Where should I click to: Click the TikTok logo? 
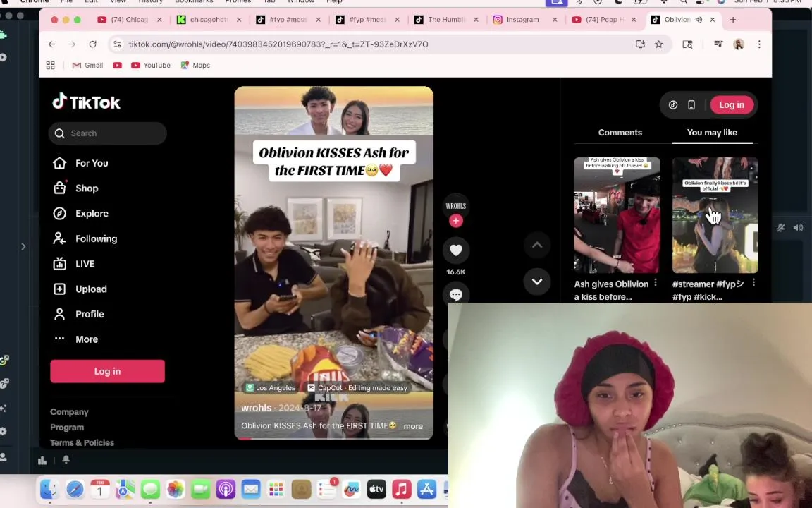tap(86, 102)
